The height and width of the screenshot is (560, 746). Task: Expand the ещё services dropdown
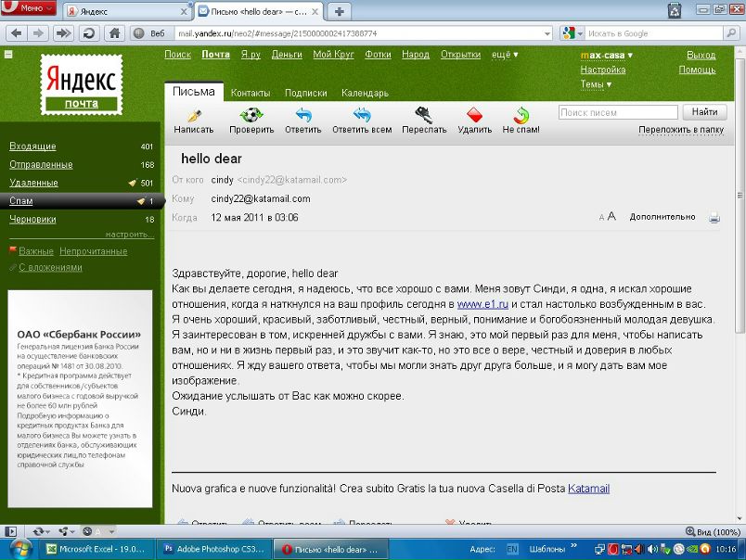coord(504,55)
